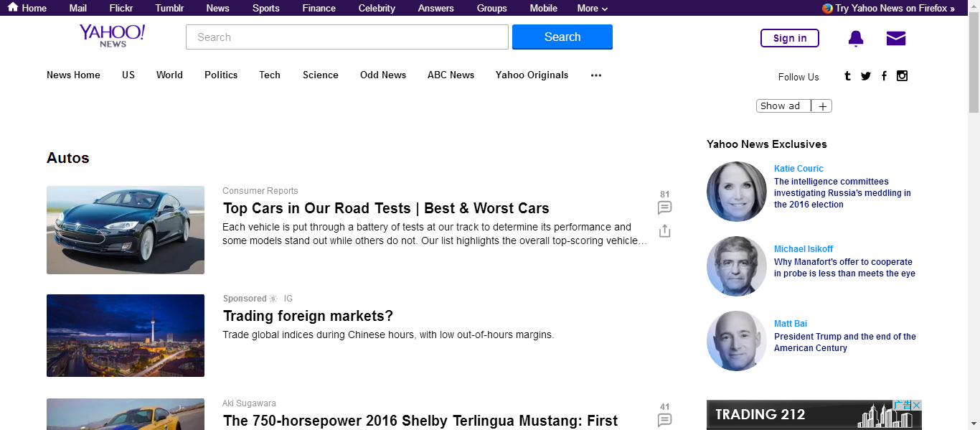Click the Sign in button
Screen dimensions: 980x430
(790, 38)
